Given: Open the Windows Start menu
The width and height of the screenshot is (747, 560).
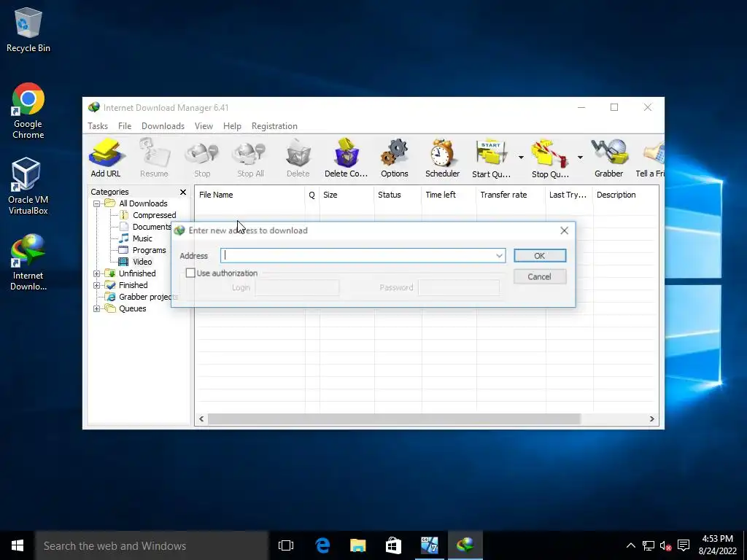Looking at the screenshot, I should 18,545.
